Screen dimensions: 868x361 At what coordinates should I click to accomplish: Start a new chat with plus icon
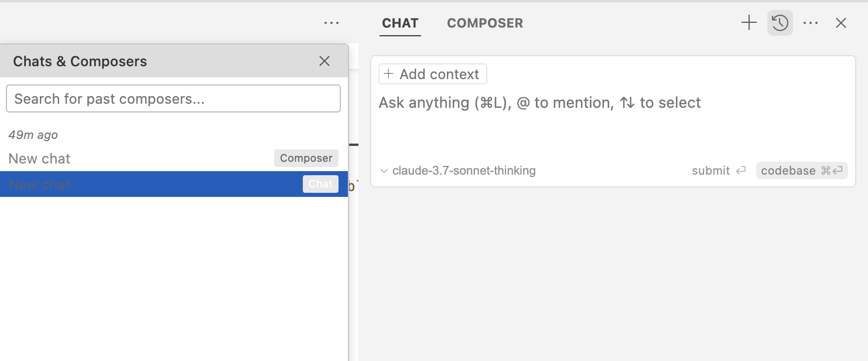click(749, 23)
